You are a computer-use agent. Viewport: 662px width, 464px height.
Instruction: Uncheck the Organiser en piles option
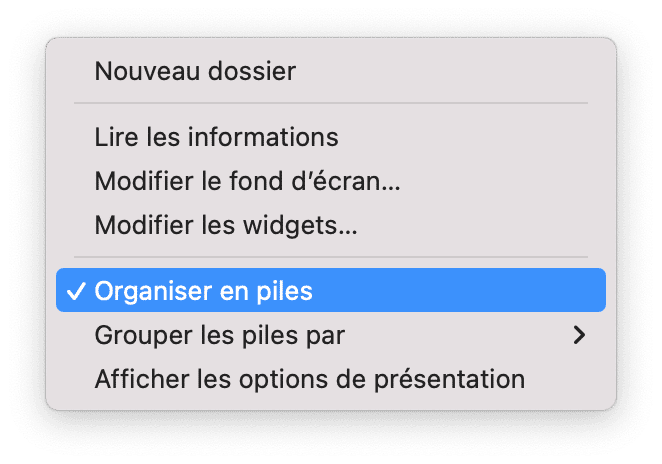pyautogui.click(x=203, y=291)
